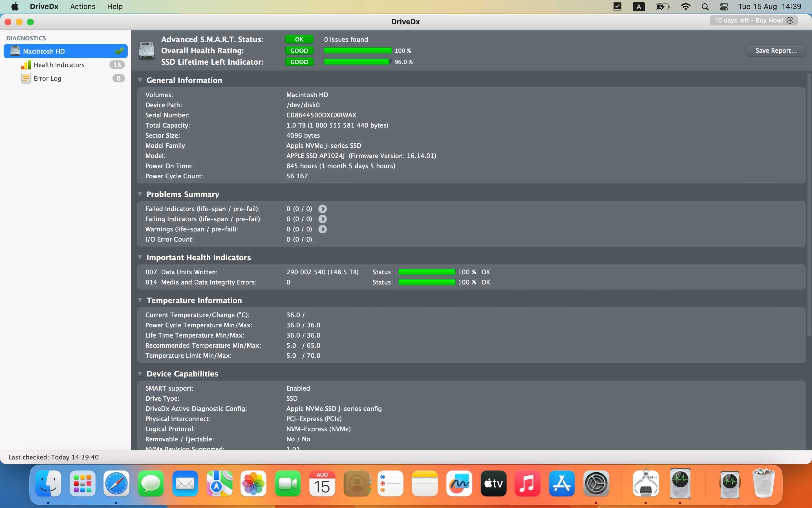Open Spotlight search magnifier

[x=705, y=7]
